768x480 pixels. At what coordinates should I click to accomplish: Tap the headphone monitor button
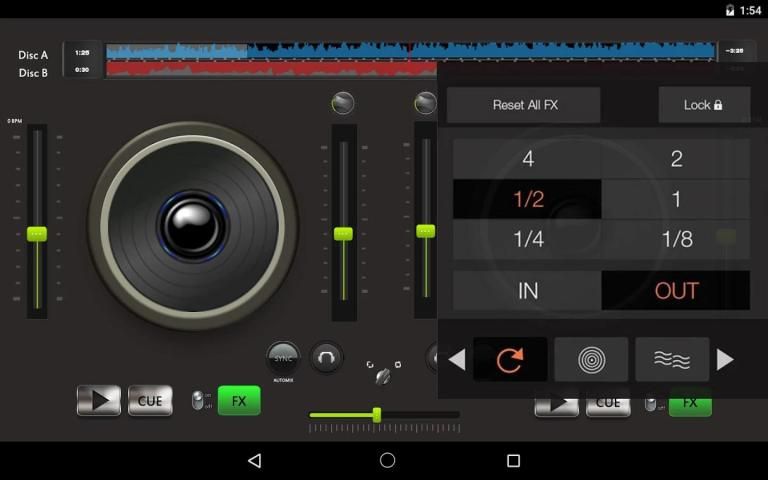326,358
